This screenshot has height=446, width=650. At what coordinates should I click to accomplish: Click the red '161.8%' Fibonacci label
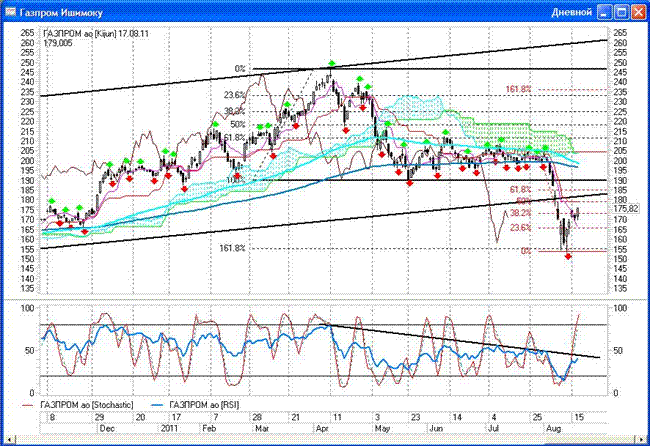[x=518, y=89]
